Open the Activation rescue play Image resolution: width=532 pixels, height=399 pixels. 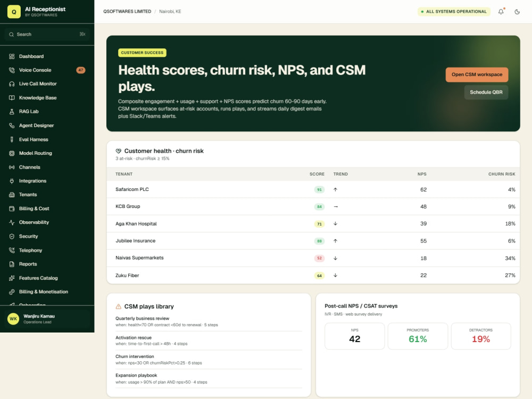(x=209, y=340)
